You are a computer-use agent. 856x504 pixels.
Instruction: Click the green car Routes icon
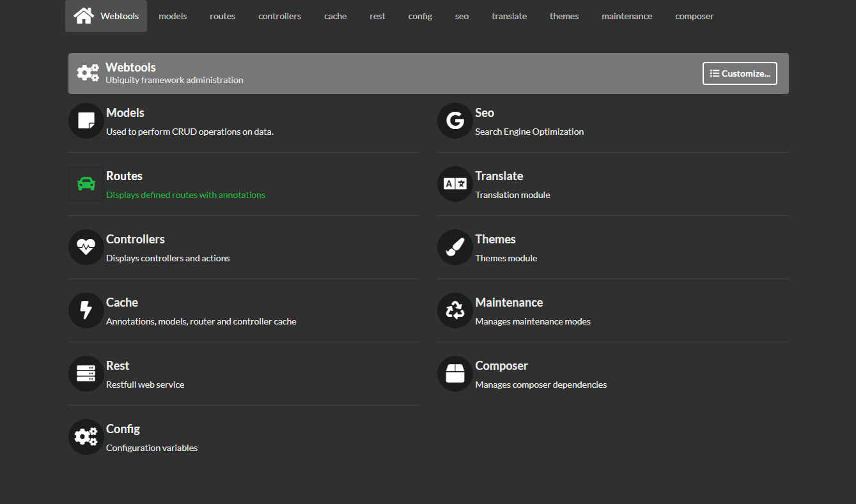(x=86, y=184)
